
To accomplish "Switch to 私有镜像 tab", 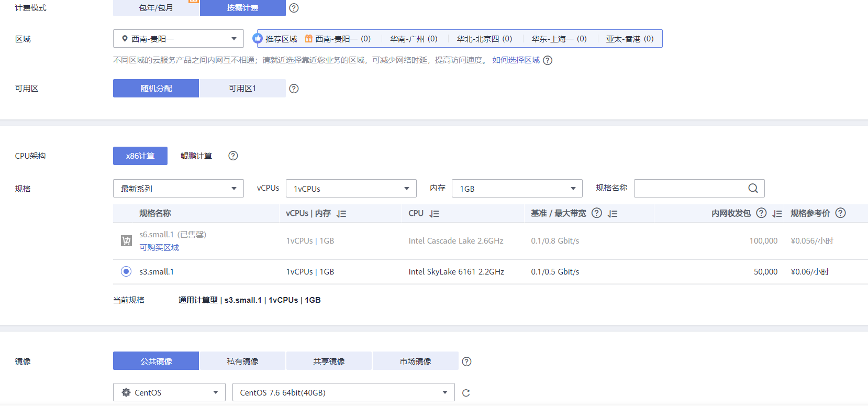I will tap(242, 361).
